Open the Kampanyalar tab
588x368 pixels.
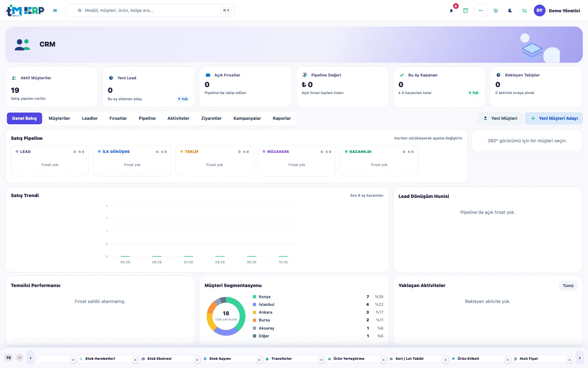[247, 119]
